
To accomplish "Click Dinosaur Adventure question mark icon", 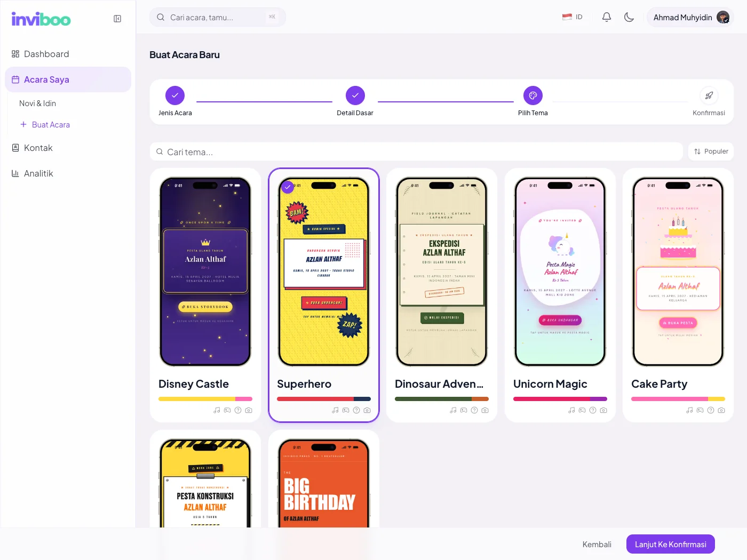I will 474,410.
